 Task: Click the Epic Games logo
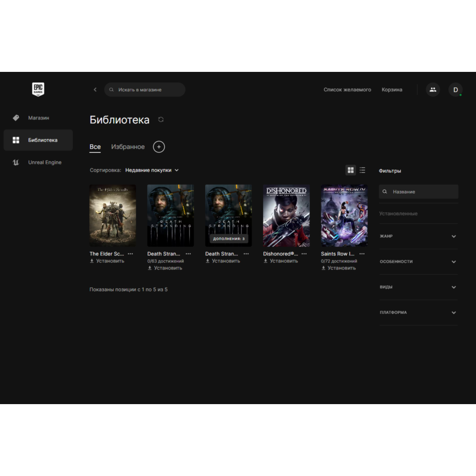[x=38, y=89]
